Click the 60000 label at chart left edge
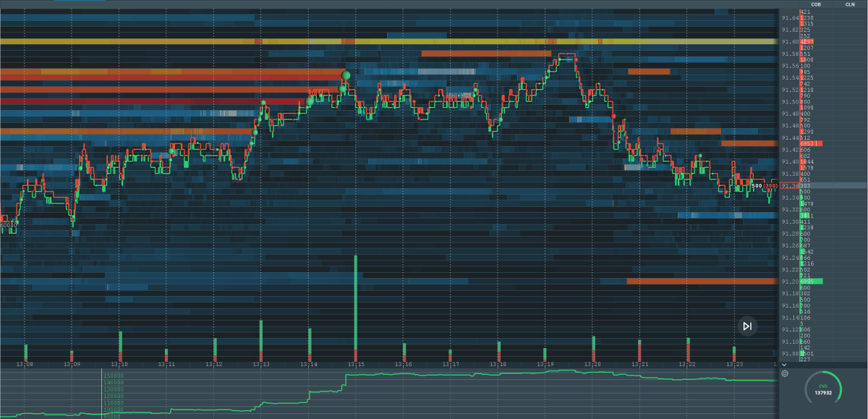868x419 pixels. click(9, 225)
